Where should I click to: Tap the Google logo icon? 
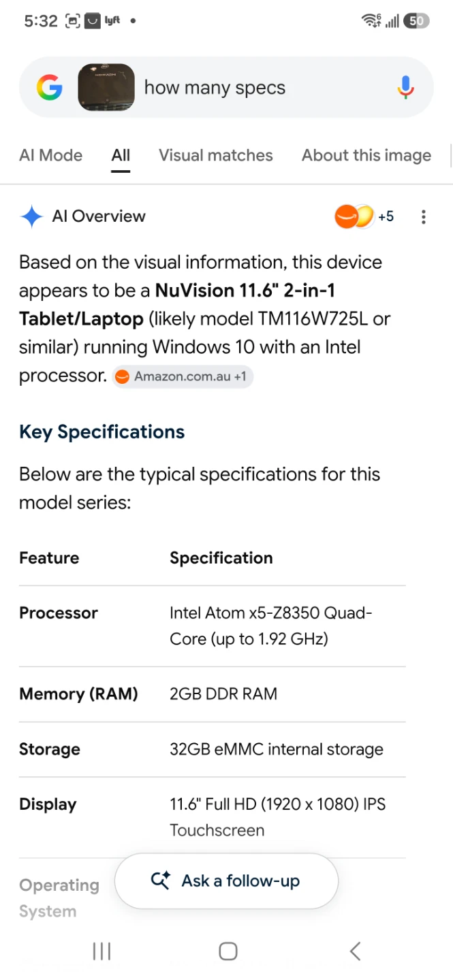[50, 88]
